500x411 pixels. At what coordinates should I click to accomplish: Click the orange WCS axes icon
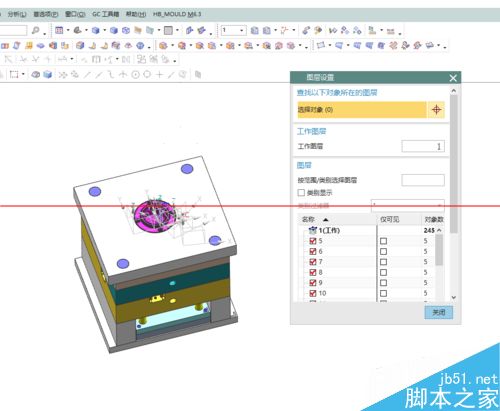click(x=284, y=30)
